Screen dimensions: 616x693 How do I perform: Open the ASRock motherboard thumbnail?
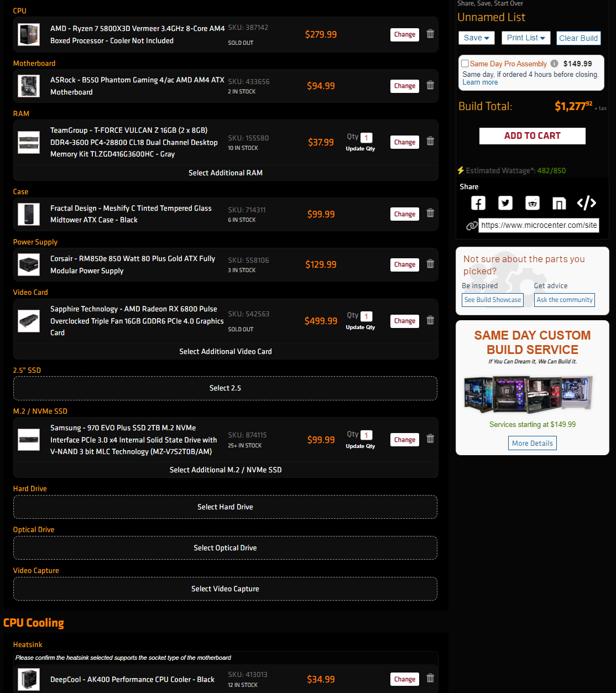pyautogui.click(x=29, y=86)
